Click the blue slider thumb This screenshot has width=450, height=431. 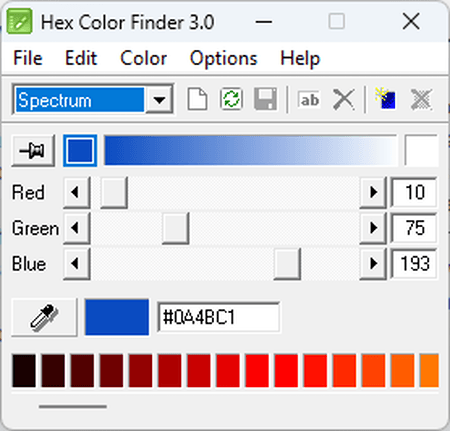pos(287,264)
